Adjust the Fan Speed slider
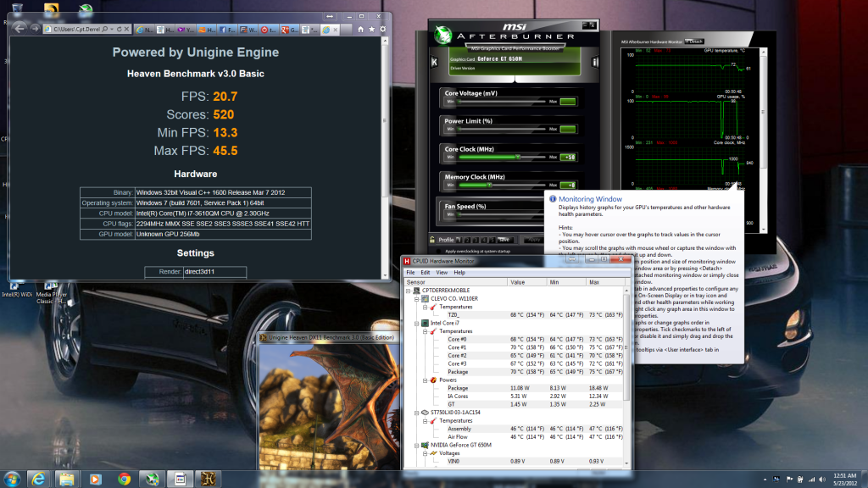Viewport: 868px width, 488px height. click(502, 214)
